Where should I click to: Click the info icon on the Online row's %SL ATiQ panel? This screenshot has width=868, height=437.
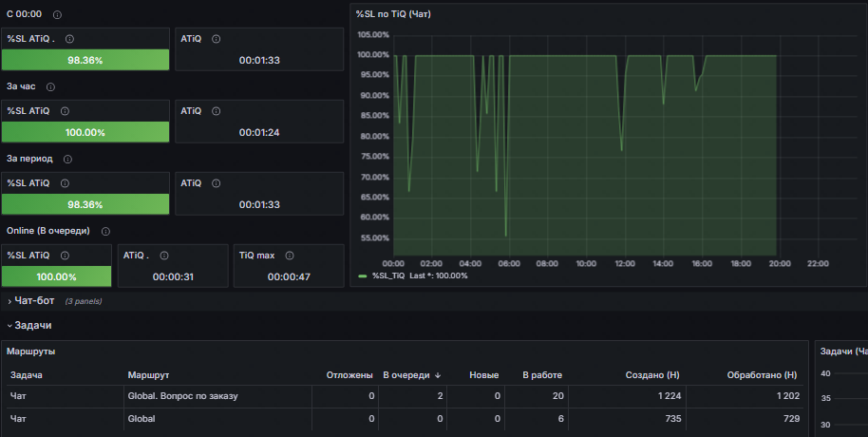click(x=64, y=255)
